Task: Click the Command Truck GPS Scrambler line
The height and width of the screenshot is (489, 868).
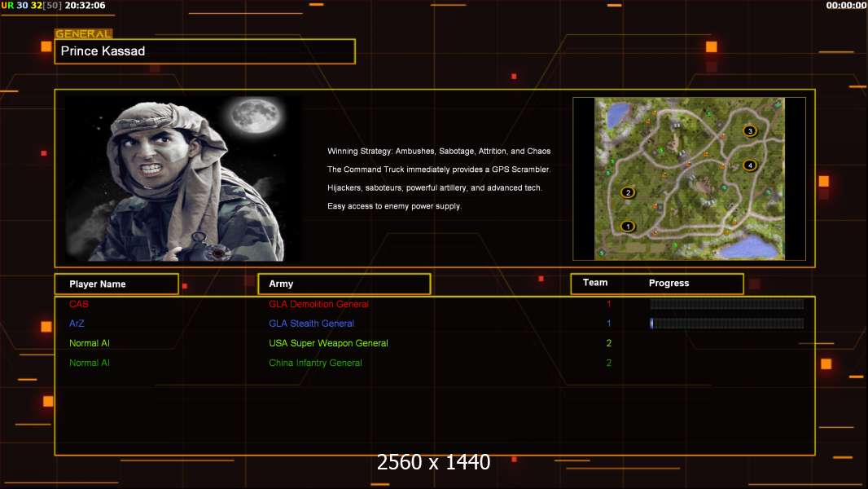Action: pos(438,170)
